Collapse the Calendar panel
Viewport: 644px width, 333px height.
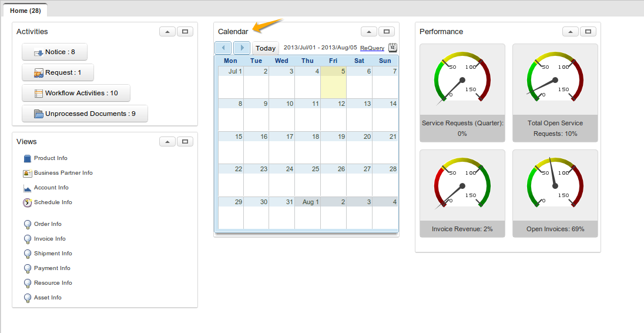369,32
